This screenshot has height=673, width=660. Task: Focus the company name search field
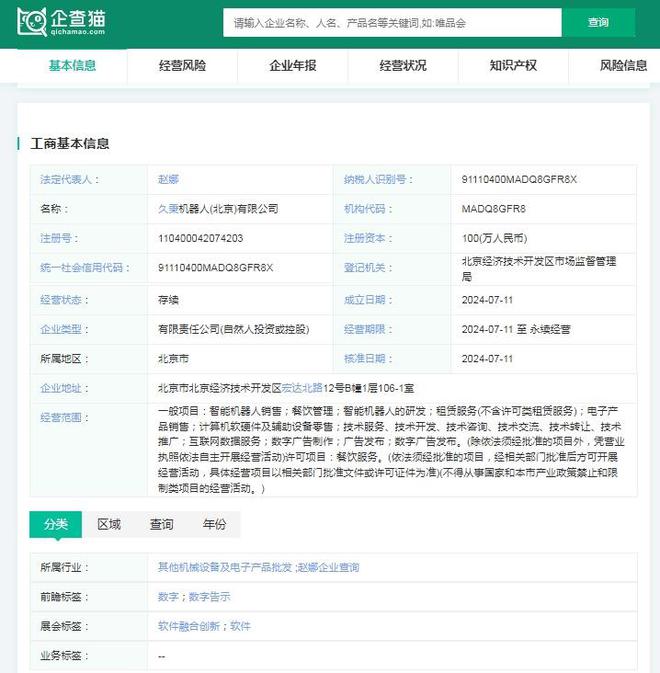tap(392, 23)
